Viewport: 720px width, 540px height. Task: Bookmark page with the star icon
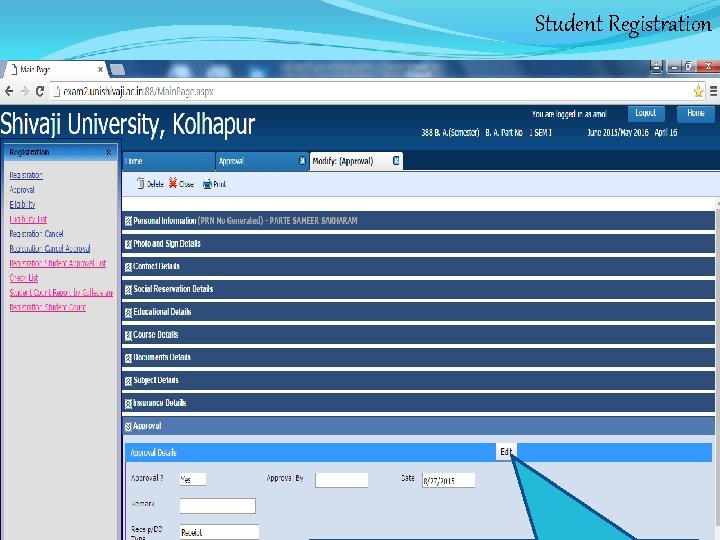pyautogui.click(x=698, y=91)
